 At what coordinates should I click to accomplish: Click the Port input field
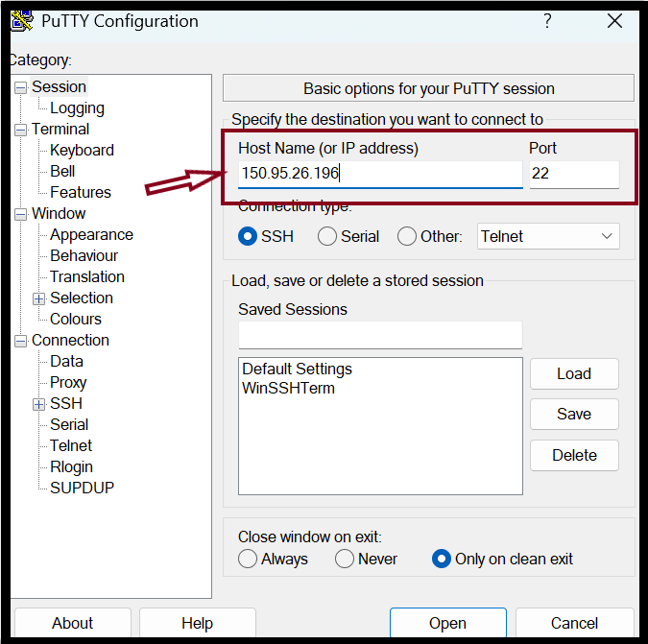(574, 174)
